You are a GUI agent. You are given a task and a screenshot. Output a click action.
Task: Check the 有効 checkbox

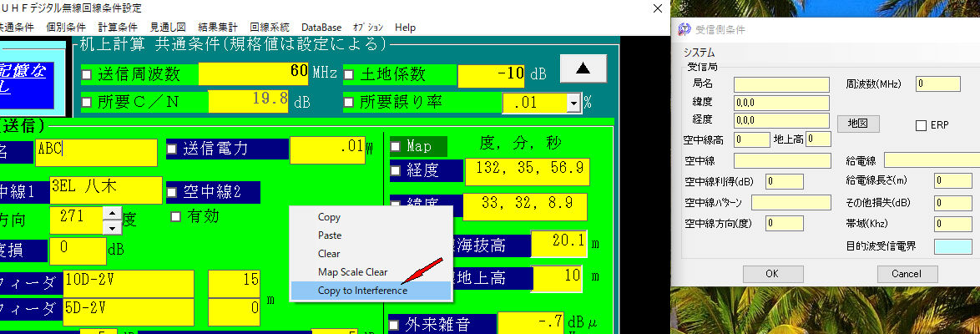[175, 216]
